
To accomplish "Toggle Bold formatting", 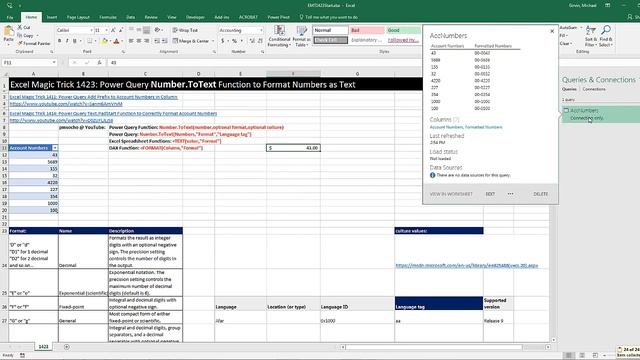I will pos(60,41).
